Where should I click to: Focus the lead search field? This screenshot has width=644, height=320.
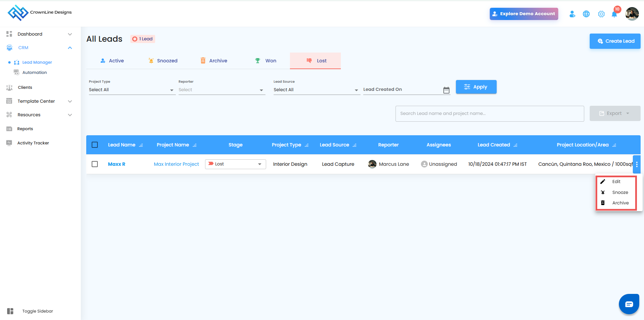point(490,114)
